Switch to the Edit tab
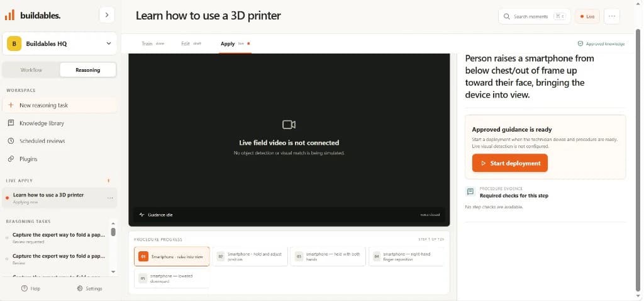644x301 pixels. point(191,43)
